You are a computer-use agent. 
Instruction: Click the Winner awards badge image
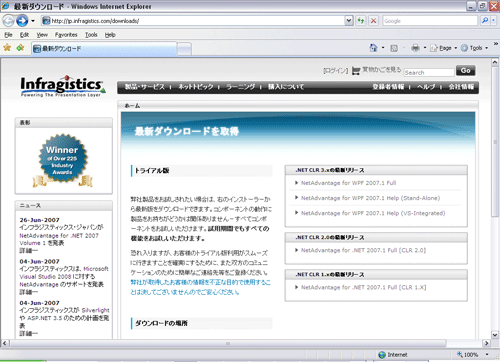point(62,160)
